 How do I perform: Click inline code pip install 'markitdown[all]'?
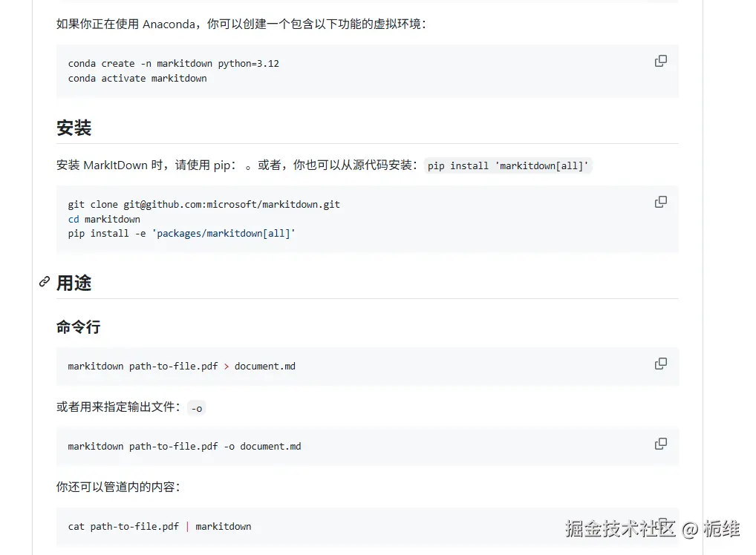pyautogui.click(x=508, y=165)
